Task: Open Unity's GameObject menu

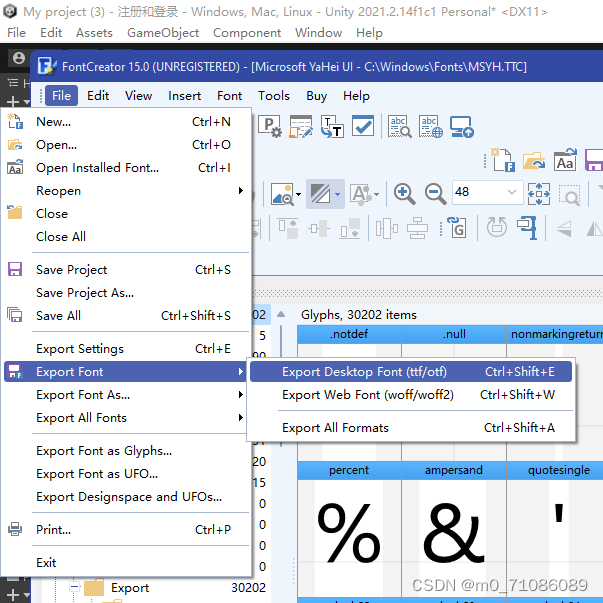Action: pos(163,33)
